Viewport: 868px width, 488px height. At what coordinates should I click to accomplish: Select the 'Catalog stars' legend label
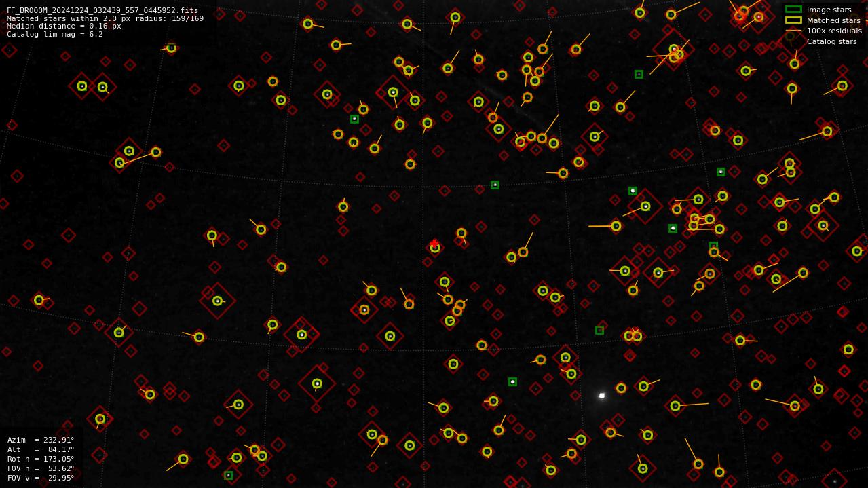831,41
